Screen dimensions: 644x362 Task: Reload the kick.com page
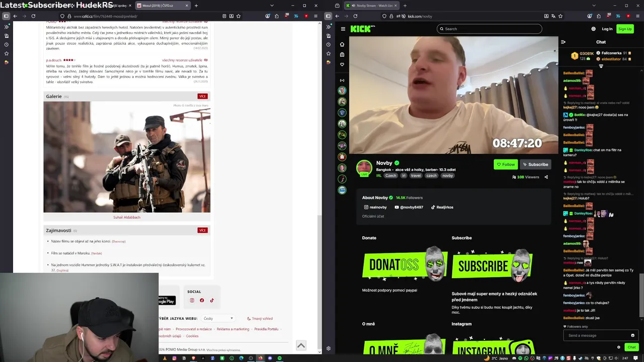[355, 16]
